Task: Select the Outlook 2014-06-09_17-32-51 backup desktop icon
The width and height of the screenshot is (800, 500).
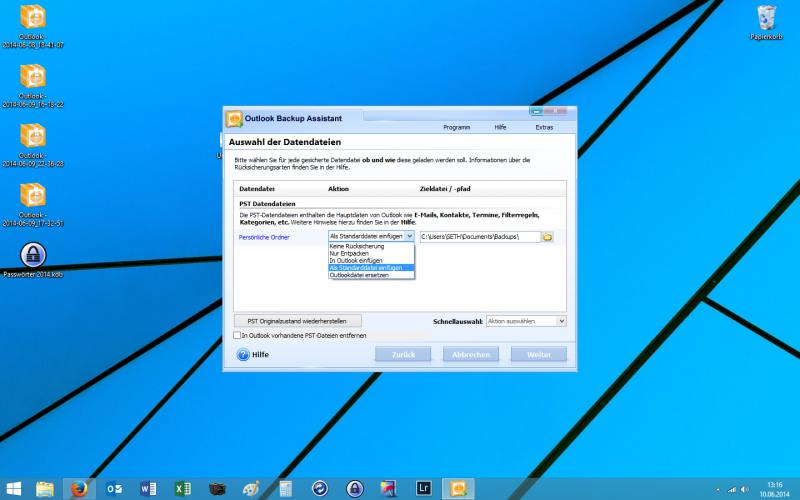Action: [33, 205]
